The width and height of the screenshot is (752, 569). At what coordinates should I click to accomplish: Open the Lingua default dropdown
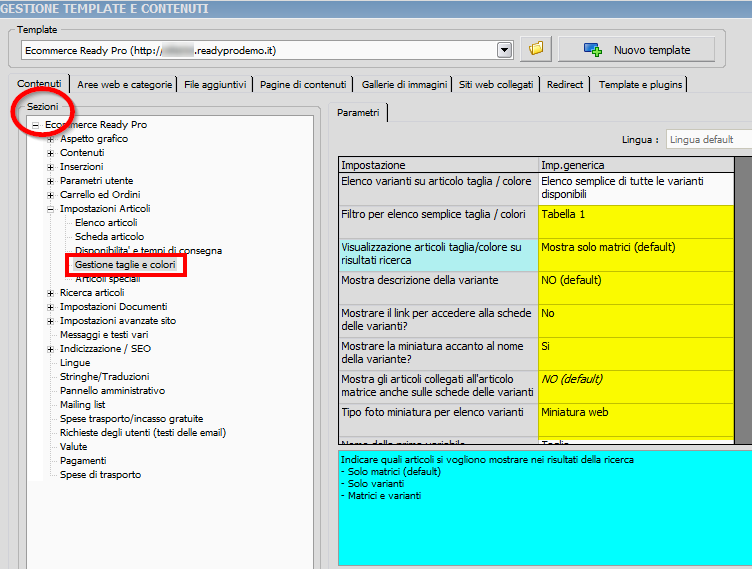[709, 140]
